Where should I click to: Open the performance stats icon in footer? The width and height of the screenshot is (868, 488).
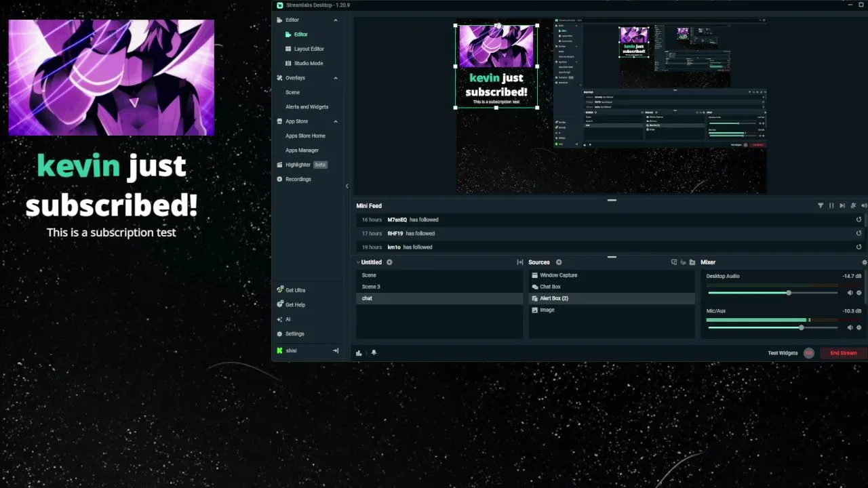click(359, 352)
